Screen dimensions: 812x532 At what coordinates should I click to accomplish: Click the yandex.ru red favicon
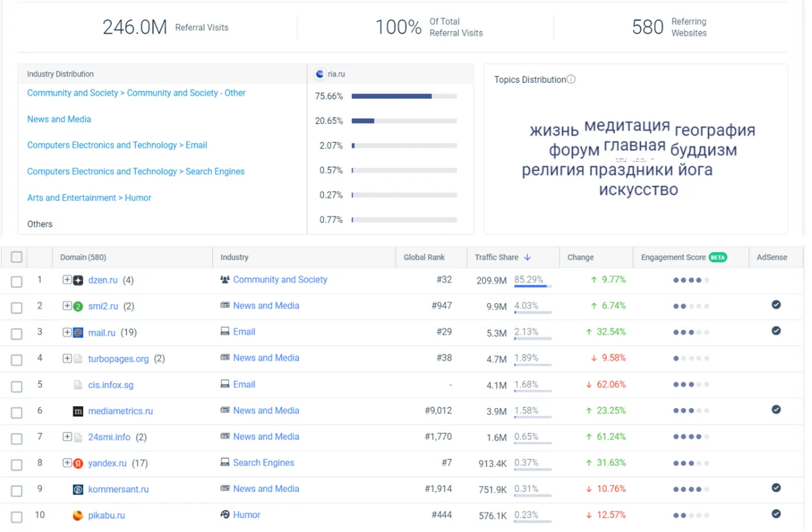pyautogui.click(x=78, y=464)
